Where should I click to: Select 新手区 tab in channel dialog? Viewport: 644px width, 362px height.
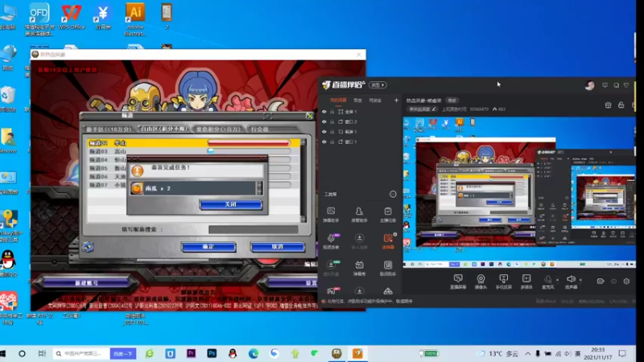(109, 129)
